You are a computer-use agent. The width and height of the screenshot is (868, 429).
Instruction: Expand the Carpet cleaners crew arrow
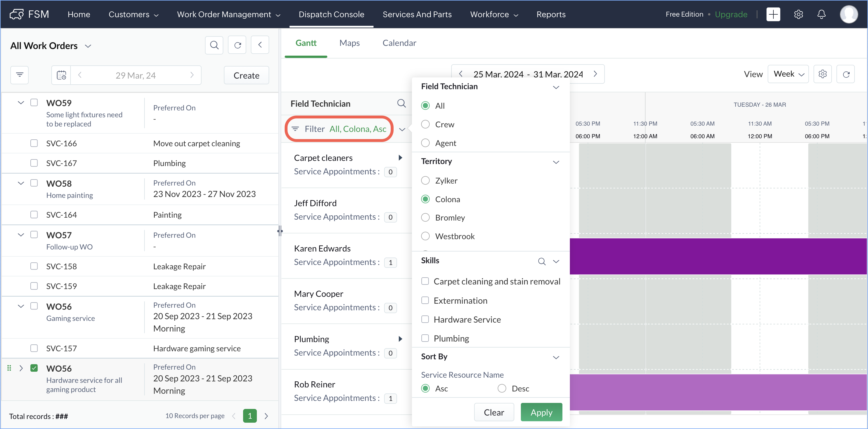pos(400,157)
